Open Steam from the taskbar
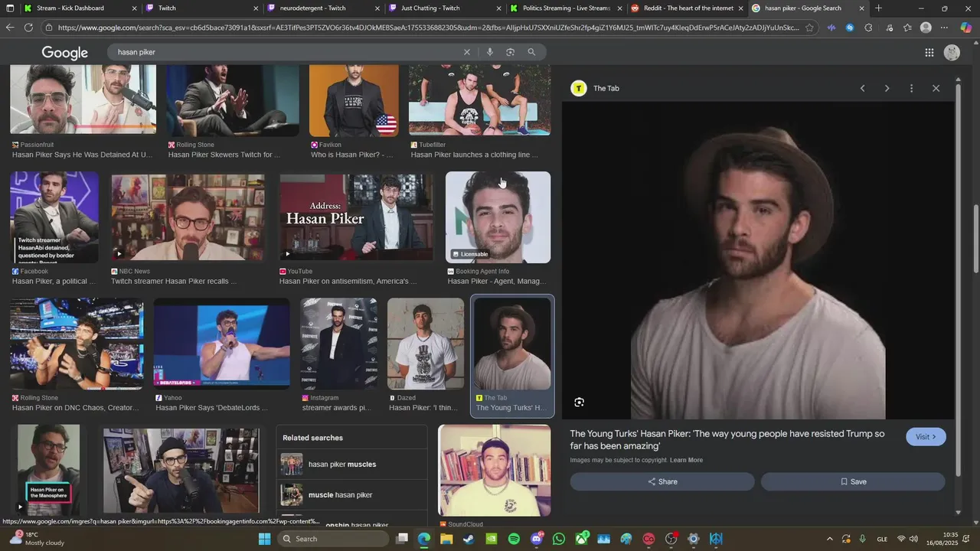 tap(469, 539)
